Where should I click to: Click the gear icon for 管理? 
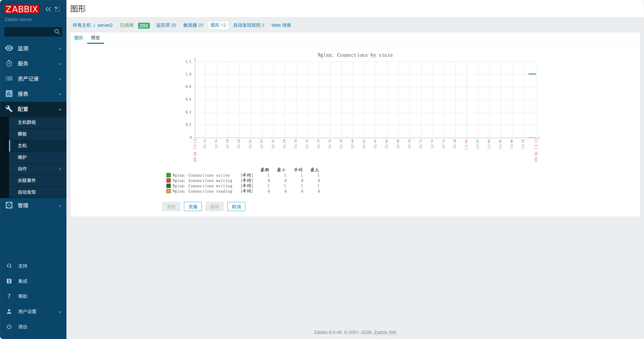pos(9,205)
